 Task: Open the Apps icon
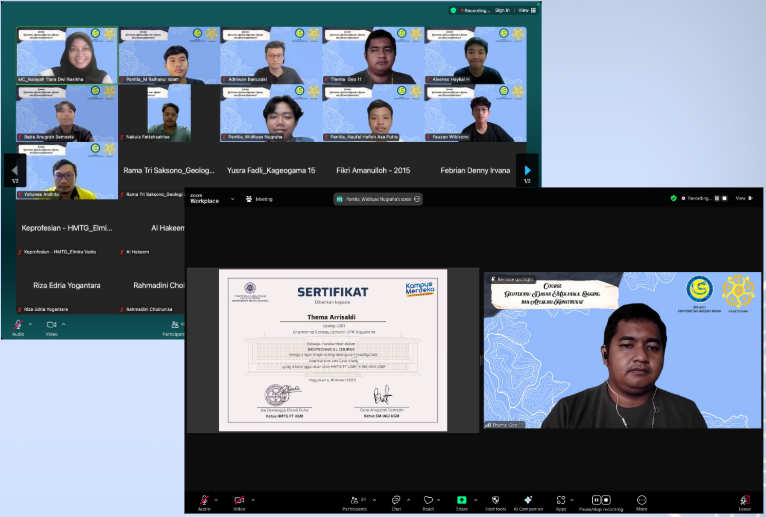[561, 500]
